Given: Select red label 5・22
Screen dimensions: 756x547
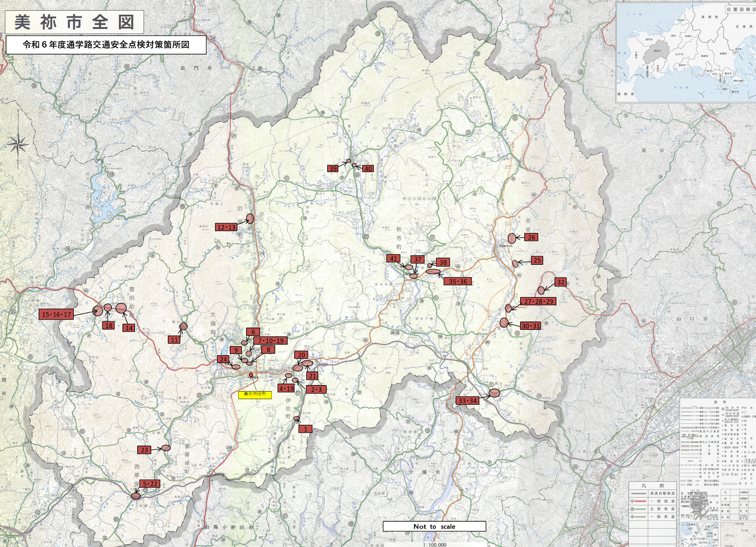Looking at the screenshot, I should tap(150, 484).
